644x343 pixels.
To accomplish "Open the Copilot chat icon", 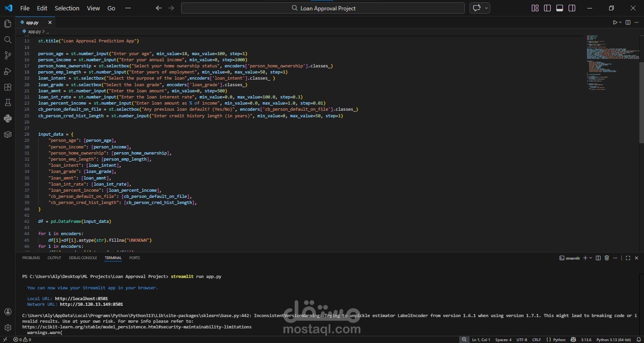I will click(477, 8).
